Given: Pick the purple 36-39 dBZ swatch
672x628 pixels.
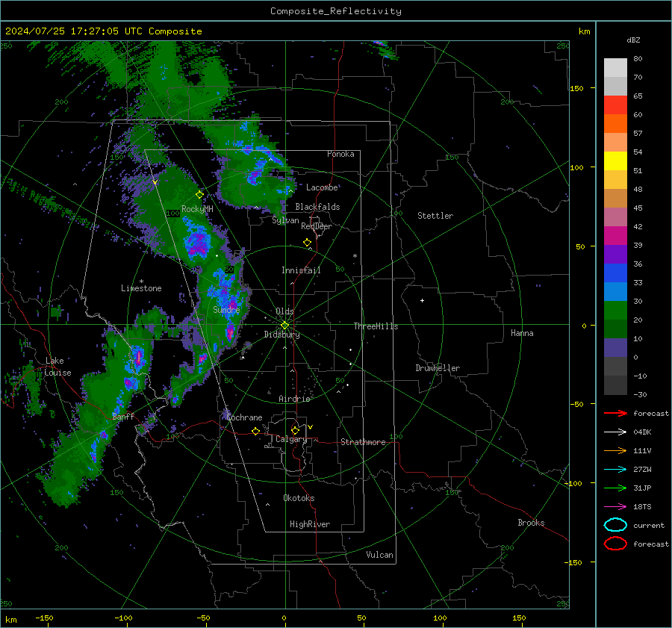Looking at the screenshot, I should click(615, 255).
